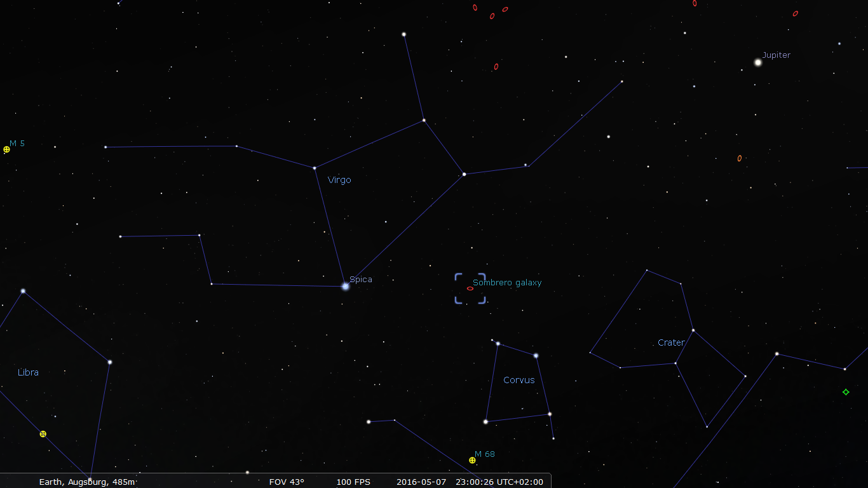The height and width of the screenshot is (488, 868).
Task: Click the Earth, Augsburg location in status bar
Action: tap(87, 482)
